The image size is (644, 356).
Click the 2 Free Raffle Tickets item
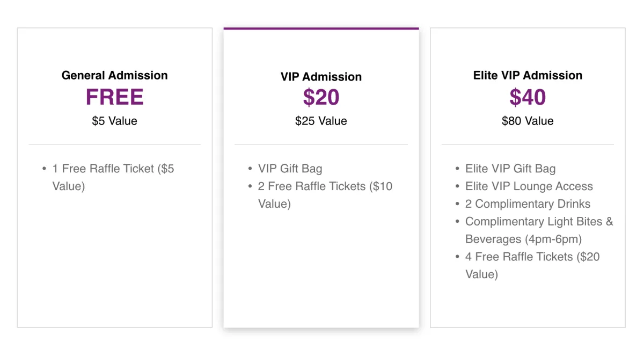tap(325, 195)
